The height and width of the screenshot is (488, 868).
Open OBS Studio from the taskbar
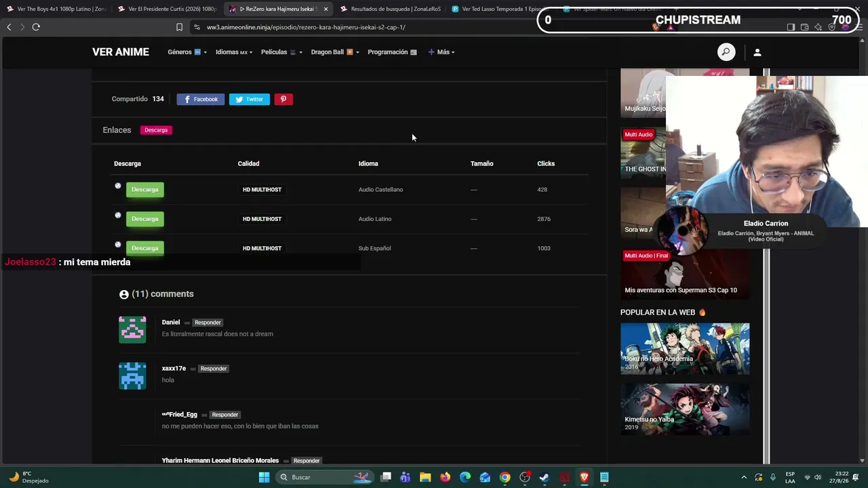tap(525, 477)
